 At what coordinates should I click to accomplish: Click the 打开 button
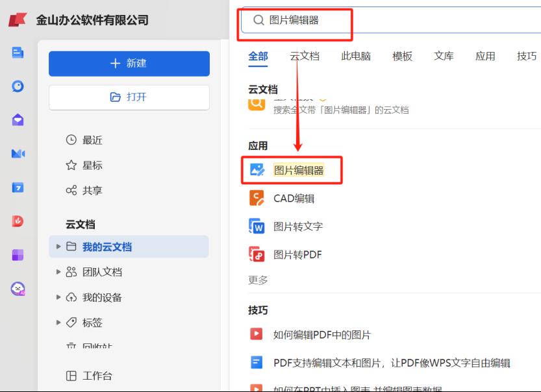[129, 97]
